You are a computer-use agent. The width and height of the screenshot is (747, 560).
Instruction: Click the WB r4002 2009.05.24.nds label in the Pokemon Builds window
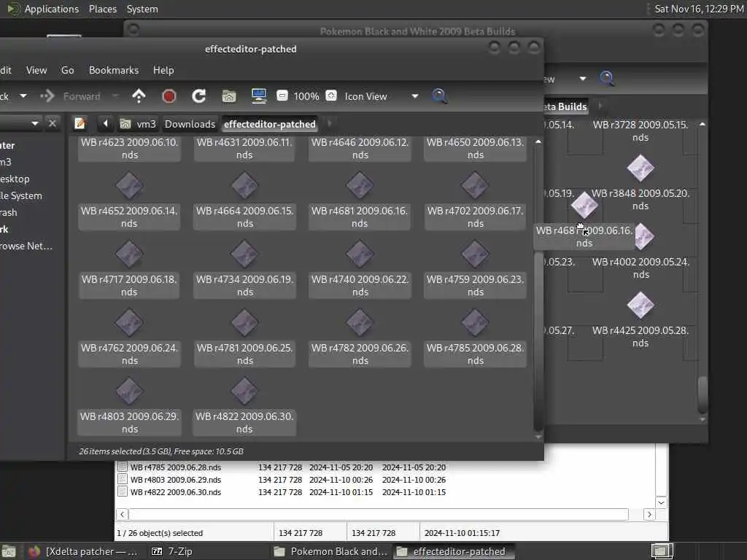tap(640, 268)
